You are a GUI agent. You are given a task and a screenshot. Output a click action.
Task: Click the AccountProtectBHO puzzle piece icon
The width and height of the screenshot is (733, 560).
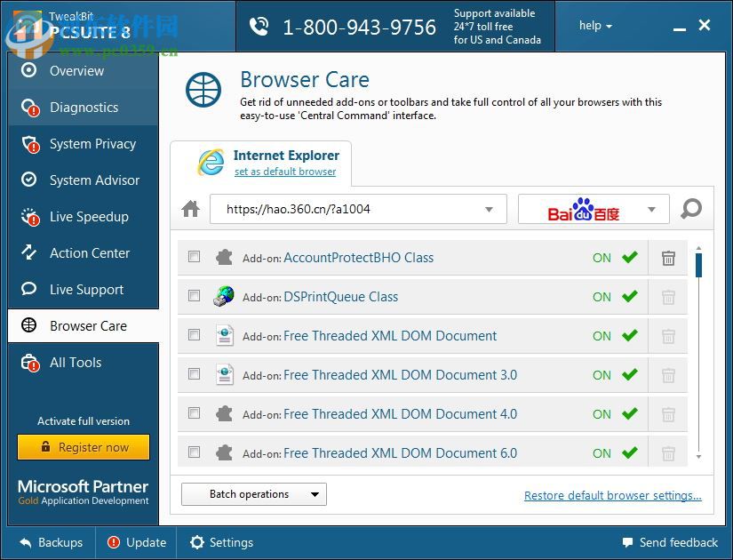point(224,257)
